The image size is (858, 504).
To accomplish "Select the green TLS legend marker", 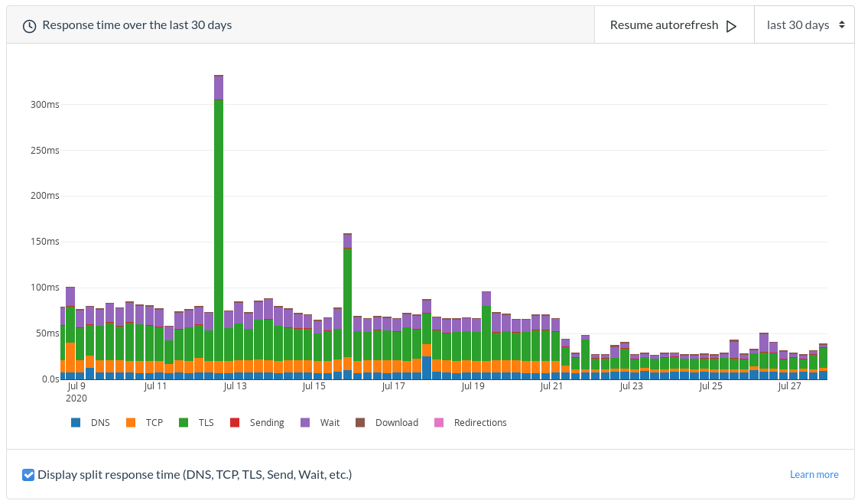I will [x=184, y=422].
